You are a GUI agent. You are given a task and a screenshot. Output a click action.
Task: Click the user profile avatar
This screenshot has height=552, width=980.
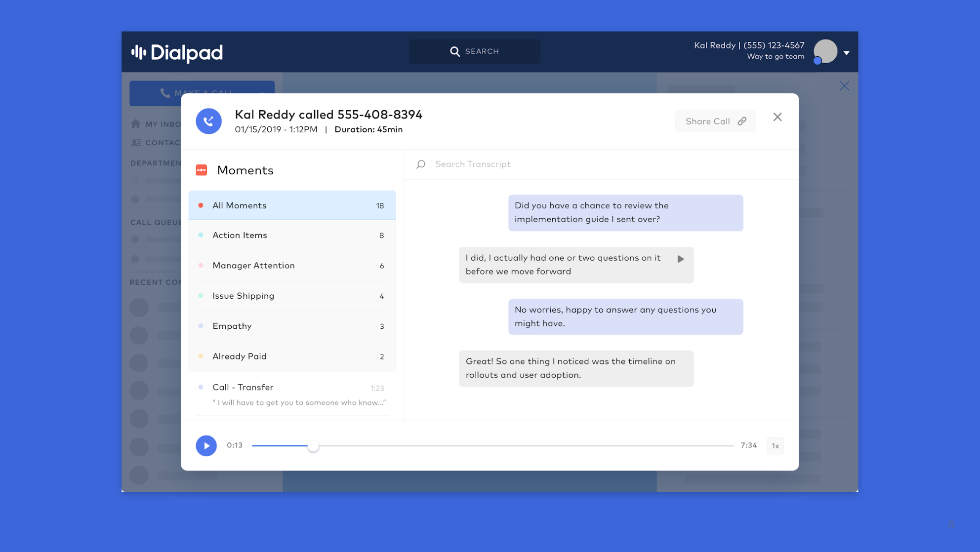click(825, 51)
